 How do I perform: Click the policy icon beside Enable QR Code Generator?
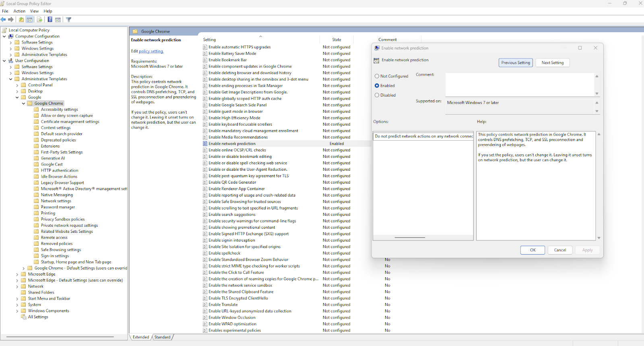tap(205, 182)
